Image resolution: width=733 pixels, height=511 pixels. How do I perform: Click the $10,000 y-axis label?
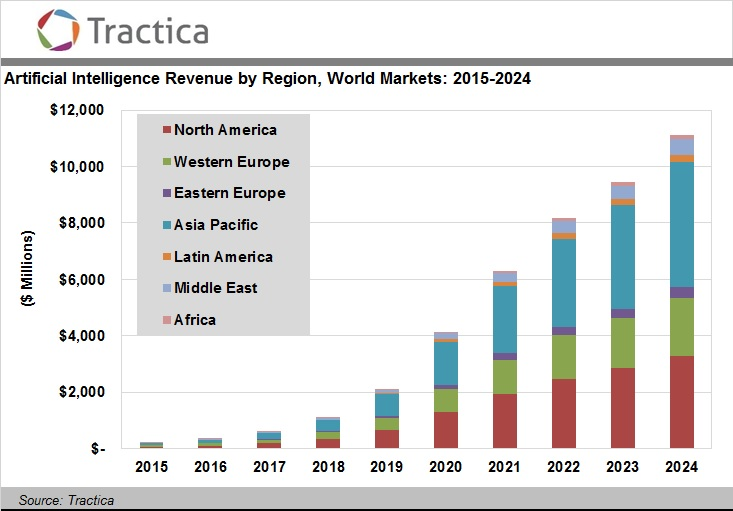[77, 166]
